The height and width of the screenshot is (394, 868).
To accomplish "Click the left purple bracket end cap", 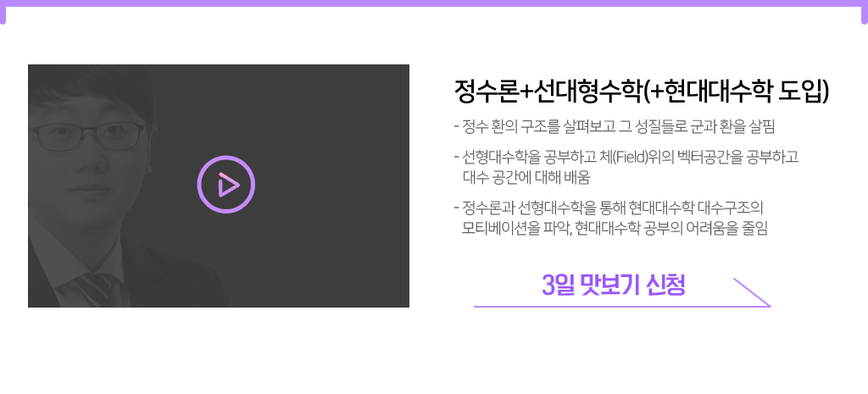I will 3,15.
